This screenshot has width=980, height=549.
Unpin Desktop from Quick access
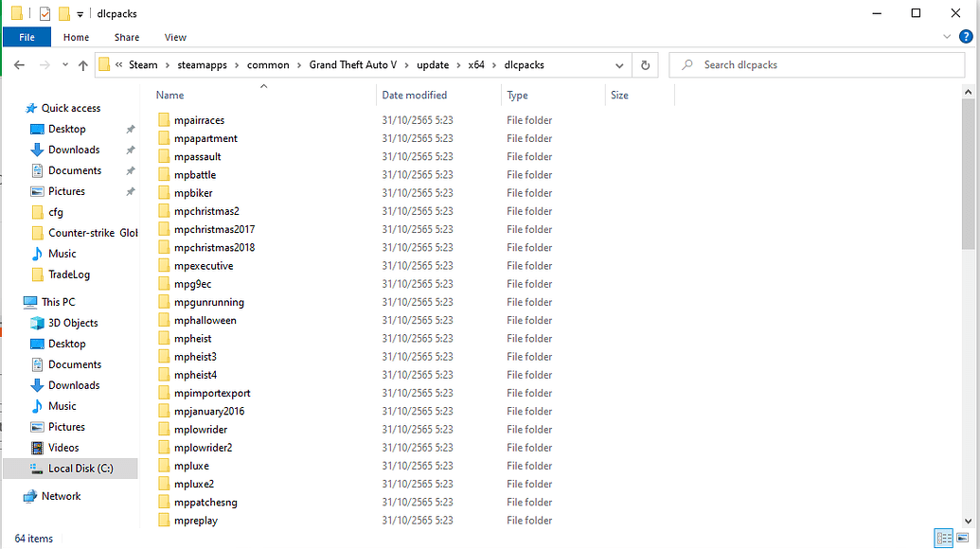tap(130, 128)
